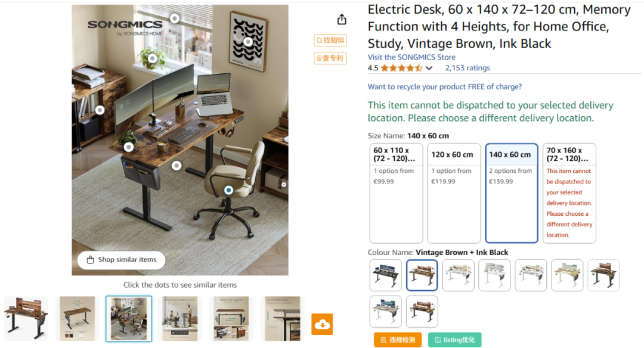Select the 60 x 110 size option
644x348 pixels.
coord(396,193)
